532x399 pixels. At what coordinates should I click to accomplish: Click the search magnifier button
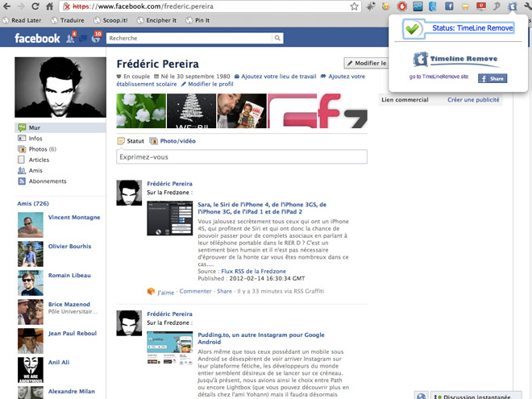click(277, 38)
